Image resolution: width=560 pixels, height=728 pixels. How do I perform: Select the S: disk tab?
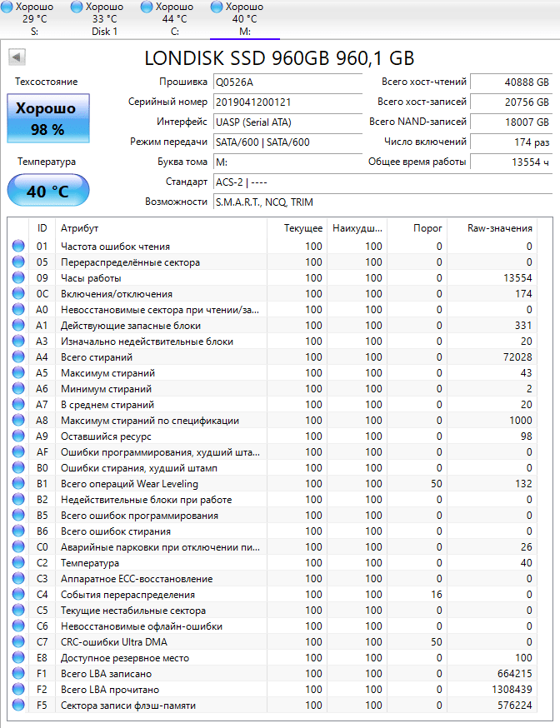[34, 19]
